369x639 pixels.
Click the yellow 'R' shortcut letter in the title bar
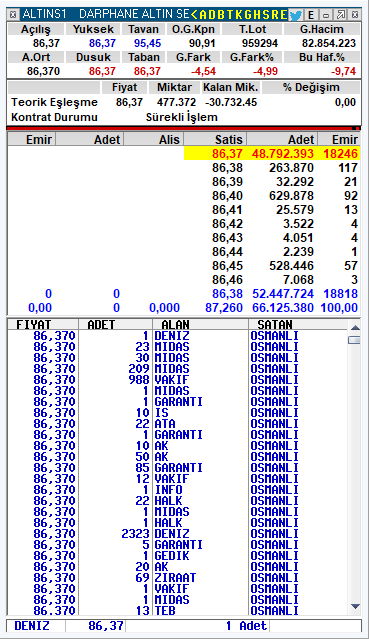click(274, 15)
